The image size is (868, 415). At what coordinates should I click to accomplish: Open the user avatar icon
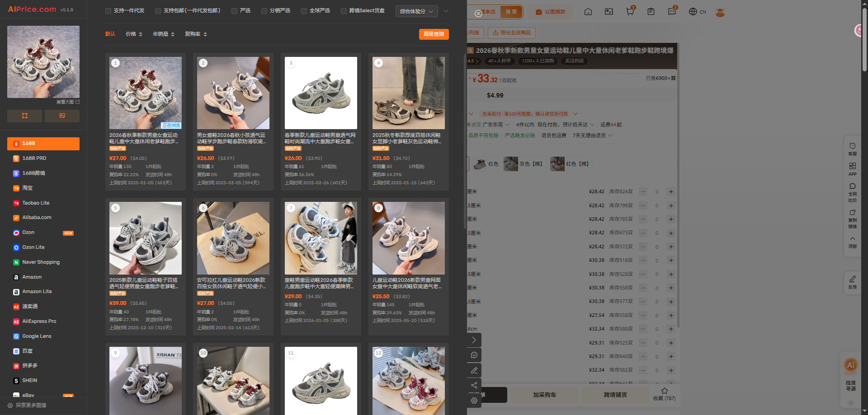click(x=720, y=12)
